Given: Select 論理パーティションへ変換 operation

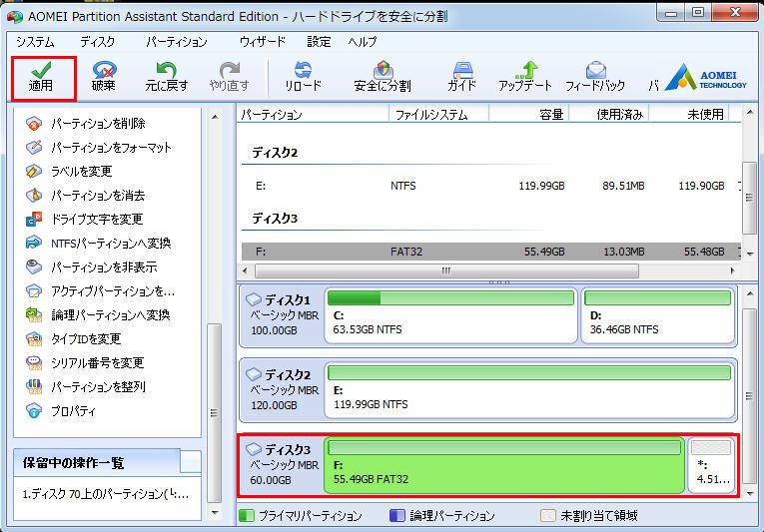Looking at the screenshot, I should 98,315.
